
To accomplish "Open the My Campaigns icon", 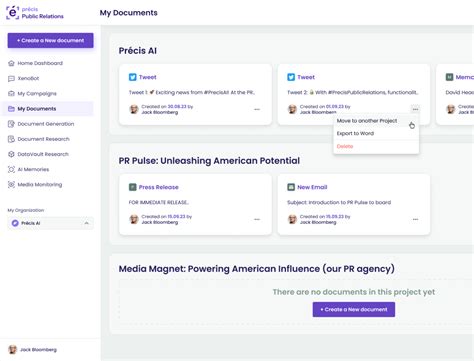I will tap(11, 93).
